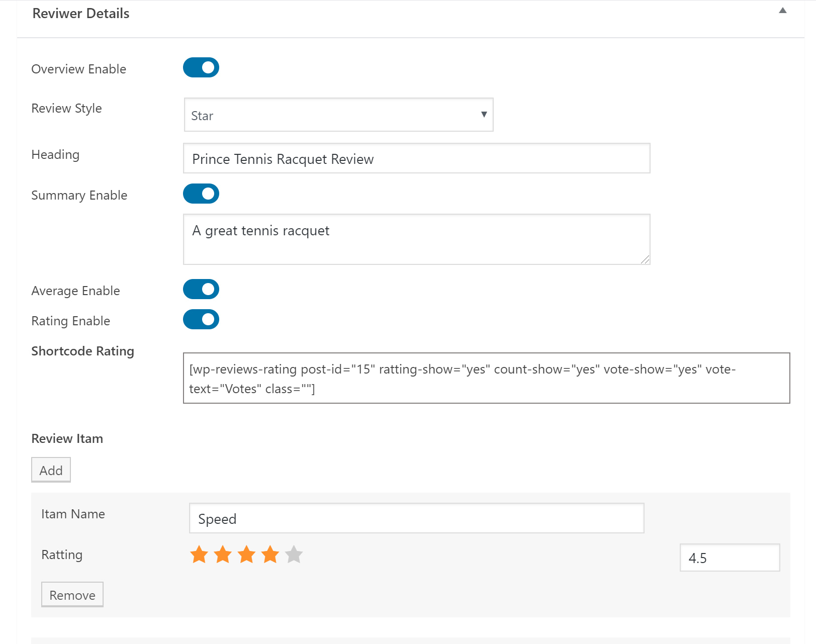
Task: Disable the Summary Enable toggle
Action: (201, 194)
